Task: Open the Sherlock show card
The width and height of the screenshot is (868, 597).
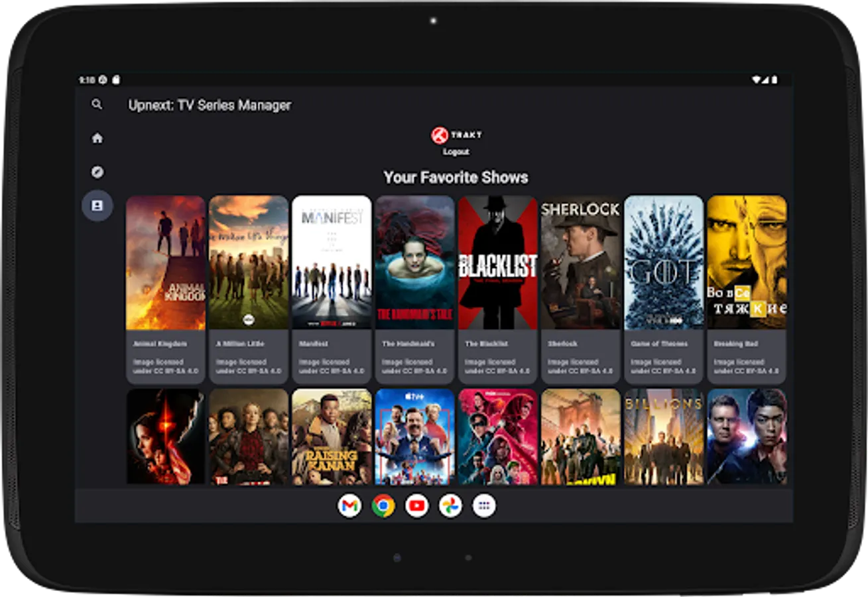Action: [581, 289]
